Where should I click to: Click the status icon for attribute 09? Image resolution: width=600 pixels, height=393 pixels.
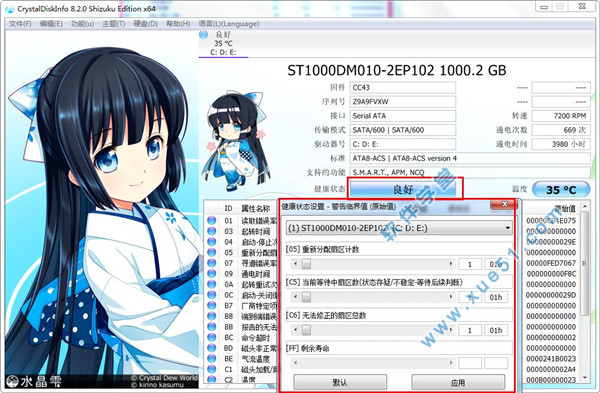pos(212,274)
